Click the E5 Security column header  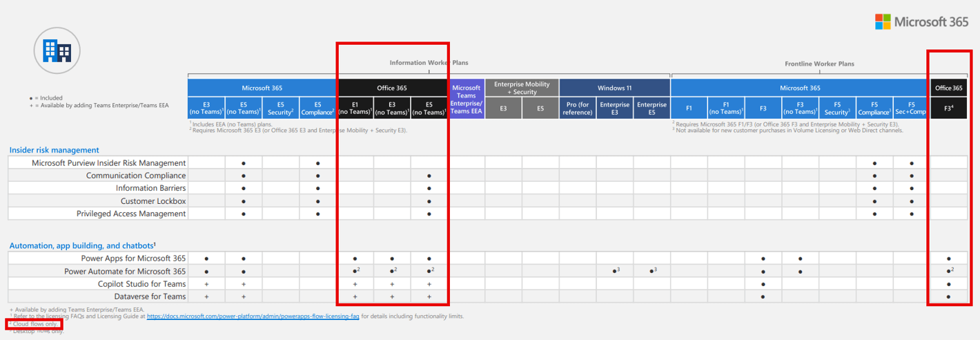[x=280, y=108]
